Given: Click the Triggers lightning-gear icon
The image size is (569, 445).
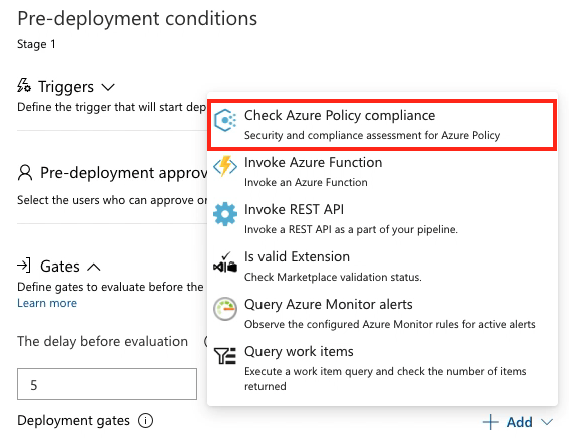Looking at the screenshot, I should coord(24,86).
